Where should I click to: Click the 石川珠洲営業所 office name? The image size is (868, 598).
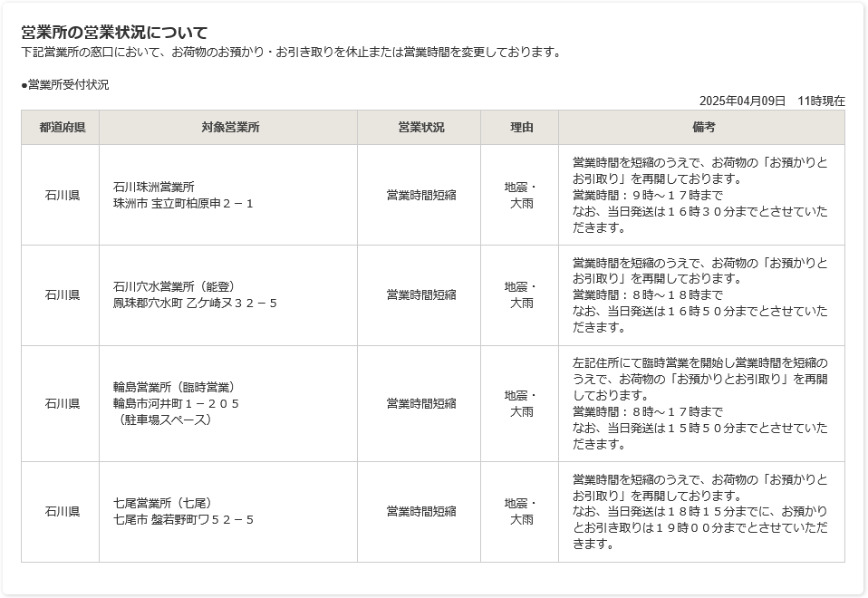[x=154, y=187]
